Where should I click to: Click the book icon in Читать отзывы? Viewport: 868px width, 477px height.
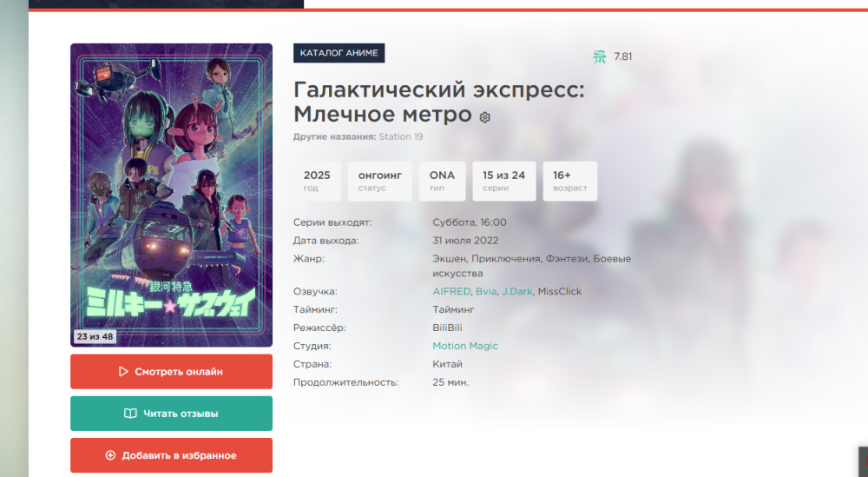[x=130, y=414]
